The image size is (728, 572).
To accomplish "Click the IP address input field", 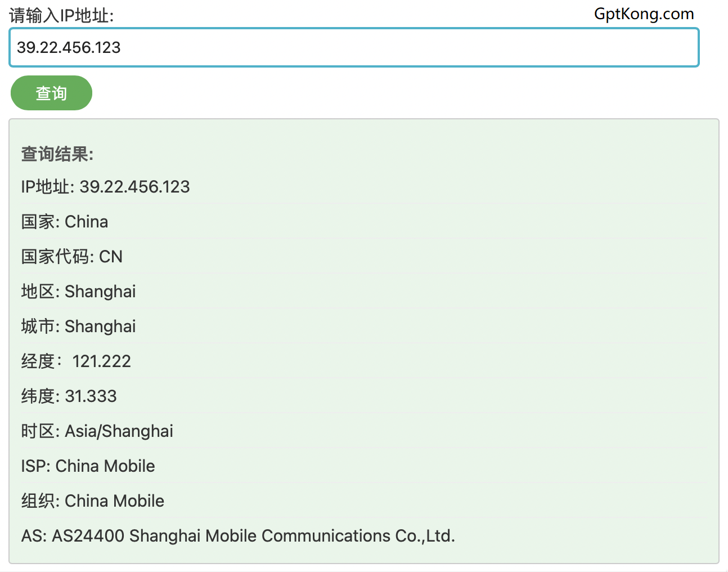I will point(354,48).
